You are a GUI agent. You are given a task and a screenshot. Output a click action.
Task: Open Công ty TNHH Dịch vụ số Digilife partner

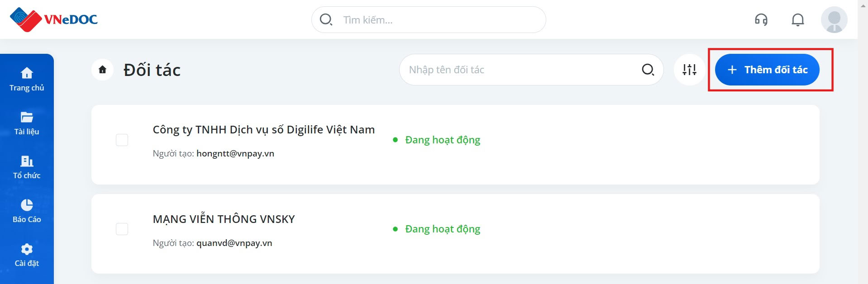(264, 130)
